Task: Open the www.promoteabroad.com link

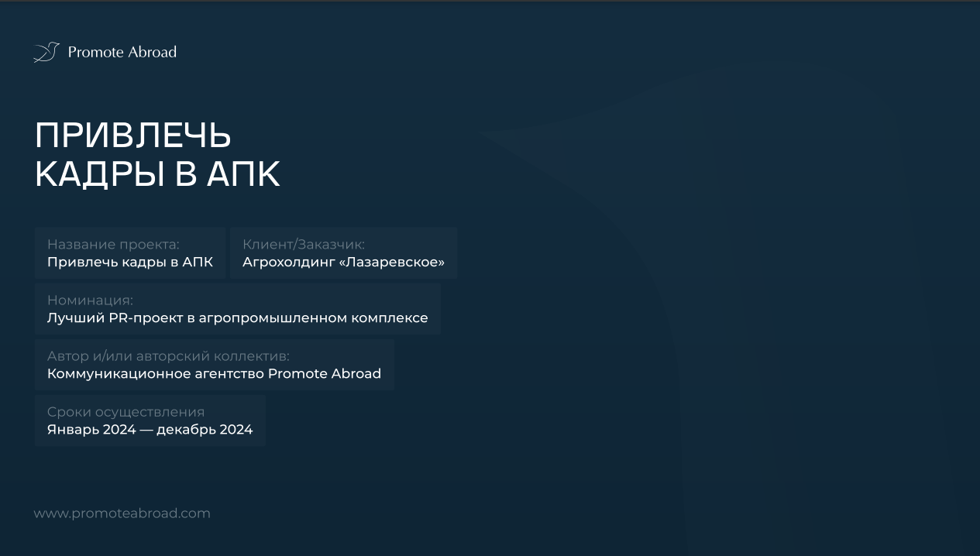Action: point(122,513)
